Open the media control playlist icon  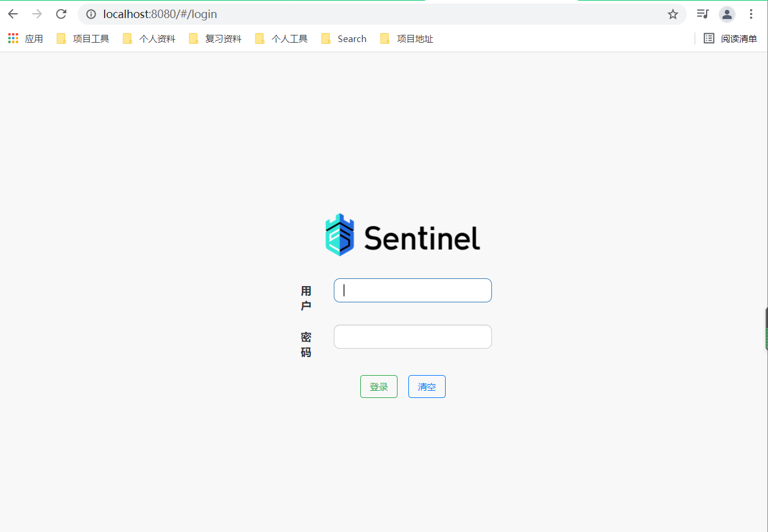[702, 14]
